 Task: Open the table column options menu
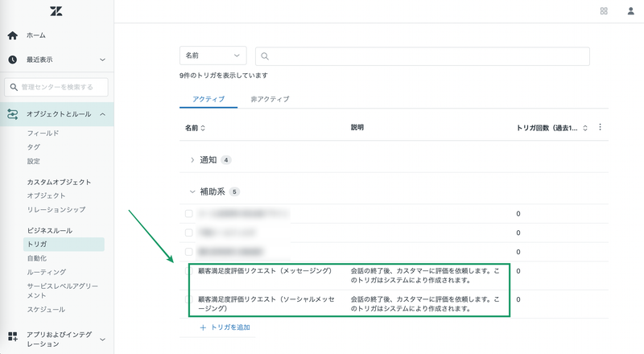(601, 127)
